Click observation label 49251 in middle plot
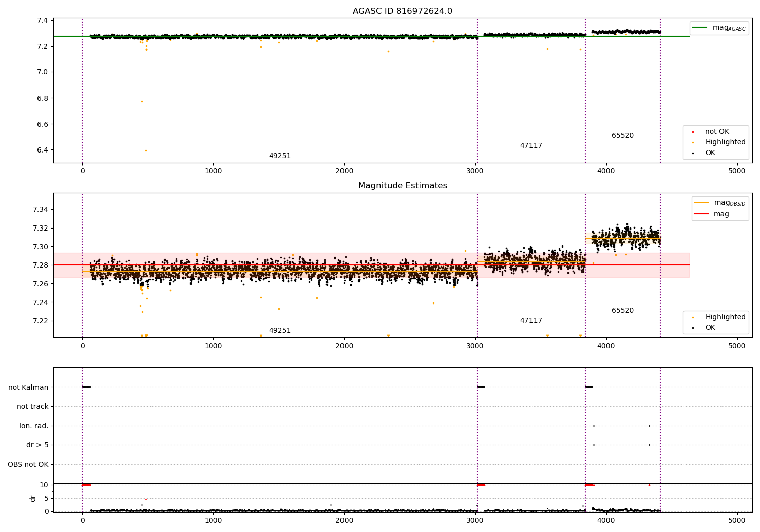 click(x=280, y=331)
